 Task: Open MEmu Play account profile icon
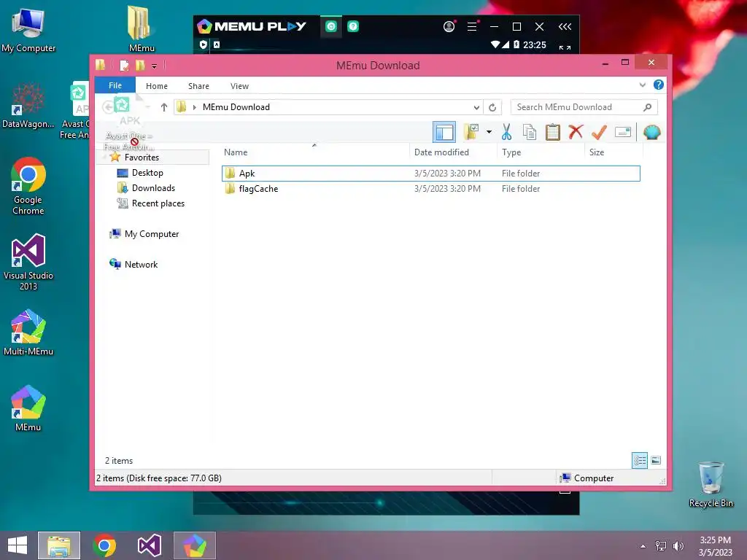pyautogui.click(x=449, y=27)
